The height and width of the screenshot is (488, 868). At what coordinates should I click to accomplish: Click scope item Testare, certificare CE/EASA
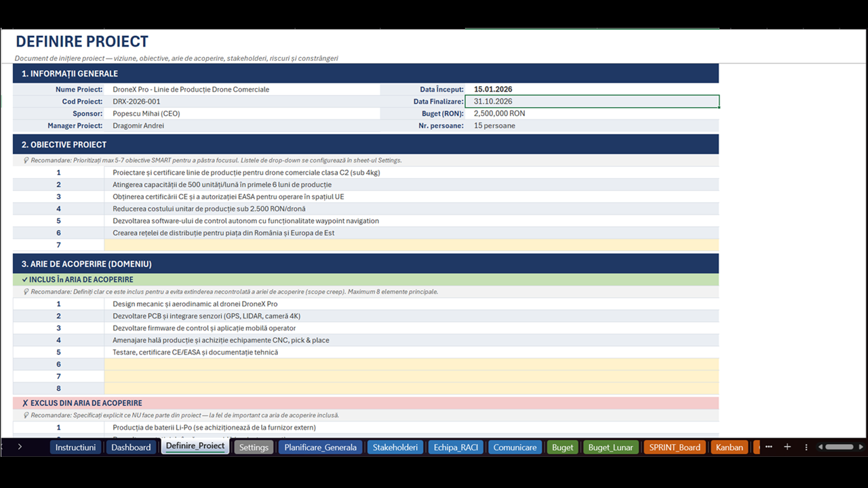pos(412,352)
